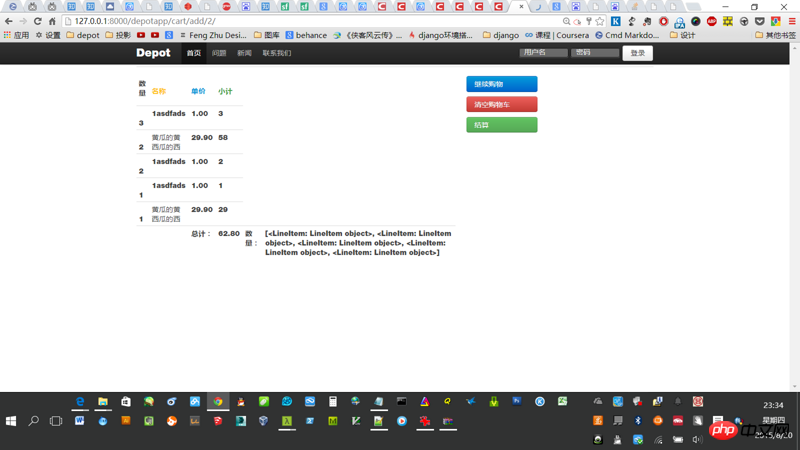The width and height of the screenshot is (800, 450).
Task: Click the green checkout button
Action: tap(502, 125)
